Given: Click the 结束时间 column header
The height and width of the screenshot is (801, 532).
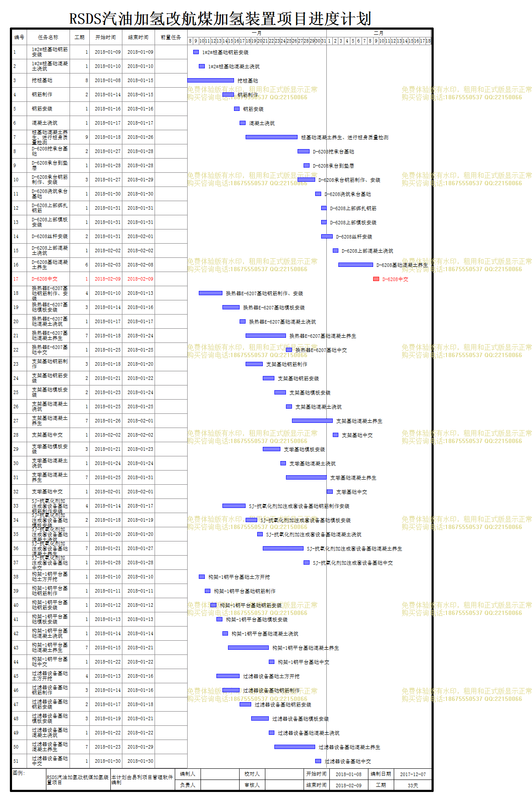Looking at the screenshot, I should click(x=138, y=37).
